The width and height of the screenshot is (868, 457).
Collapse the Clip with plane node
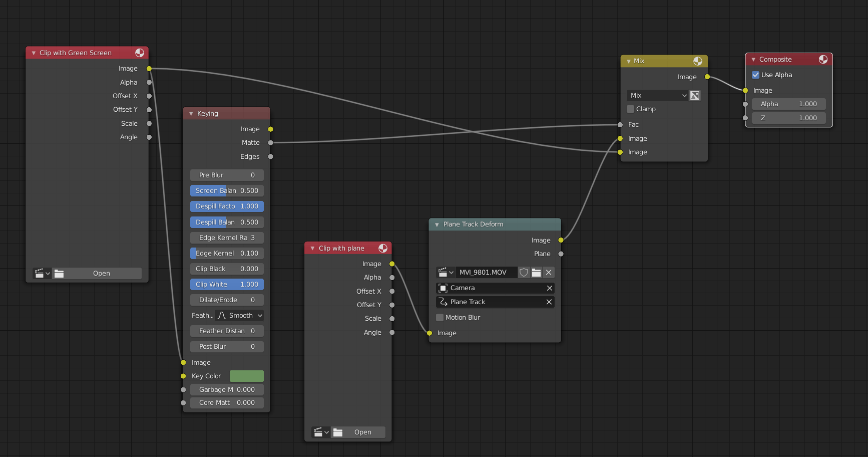click(x=312, y=249)
